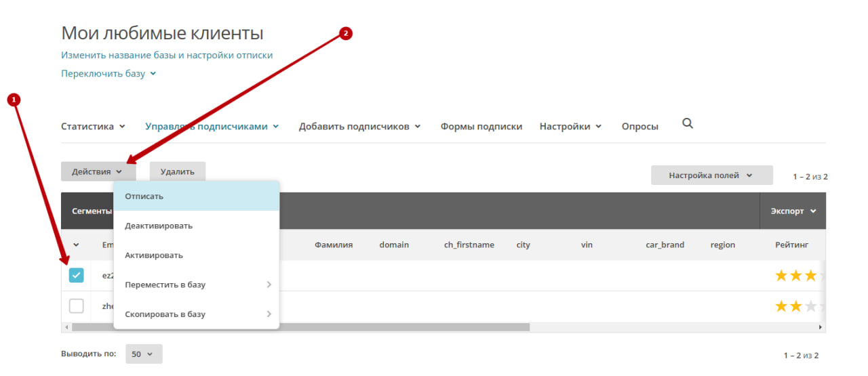Click the arrow next to Переместить в базу

tap(269, 285)
